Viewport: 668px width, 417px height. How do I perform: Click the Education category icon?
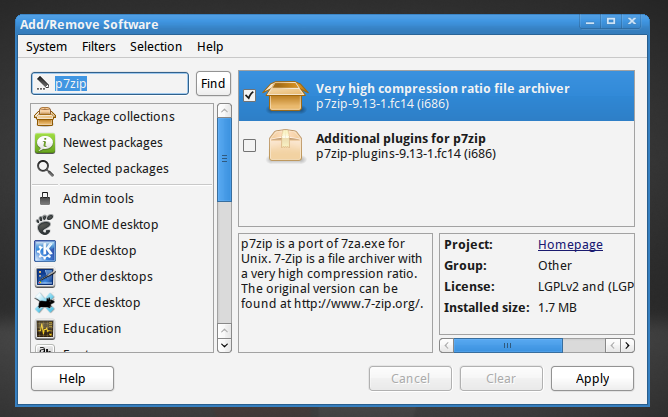[45, 329]
